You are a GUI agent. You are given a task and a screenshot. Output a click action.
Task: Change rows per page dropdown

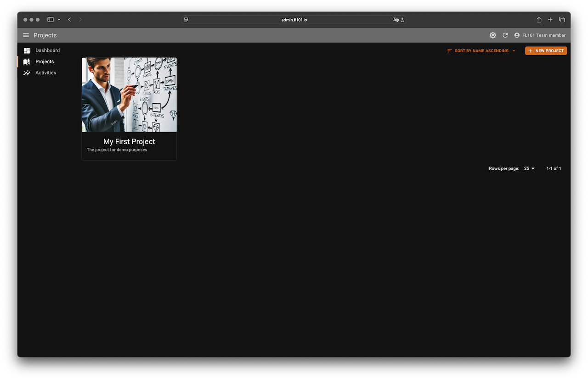[529, 168]
